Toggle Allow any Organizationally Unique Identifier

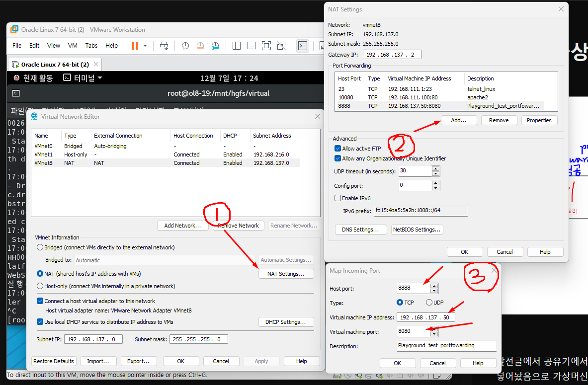point(337,158)
